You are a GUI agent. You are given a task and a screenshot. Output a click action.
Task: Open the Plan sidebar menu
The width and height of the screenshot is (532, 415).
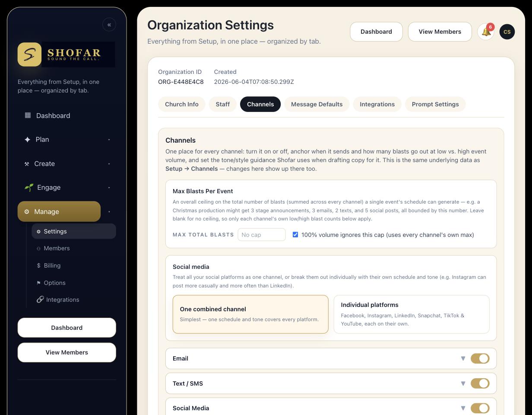[59, 140]
